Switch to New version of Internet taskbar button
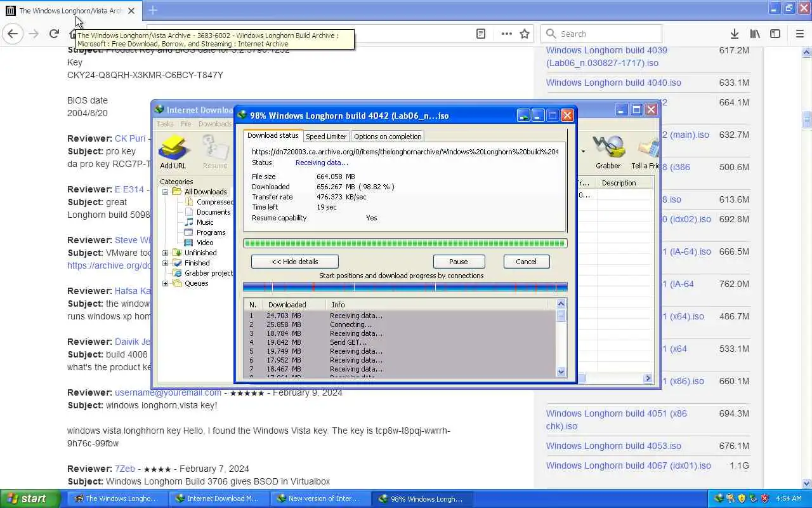The image size is (812, 508). point(320,498)
